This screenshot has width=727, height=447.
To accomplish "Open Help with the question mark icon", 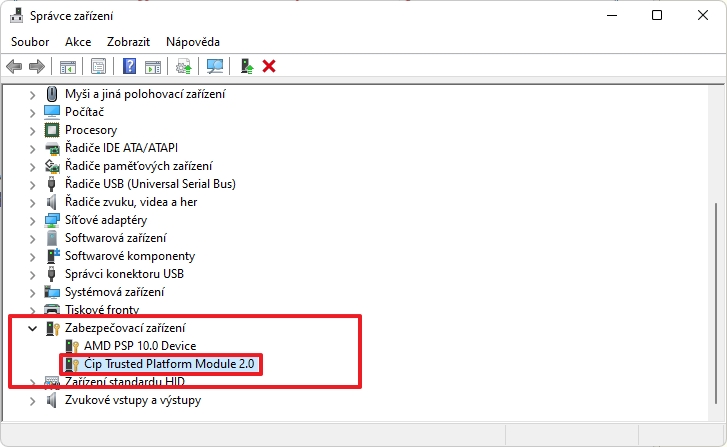I will pos(129,66).
